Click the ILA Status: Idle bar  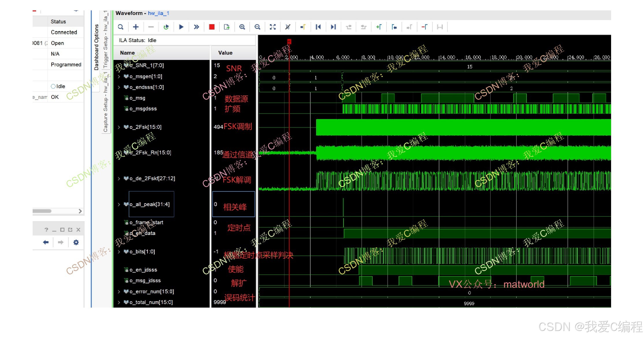[185, 40]
